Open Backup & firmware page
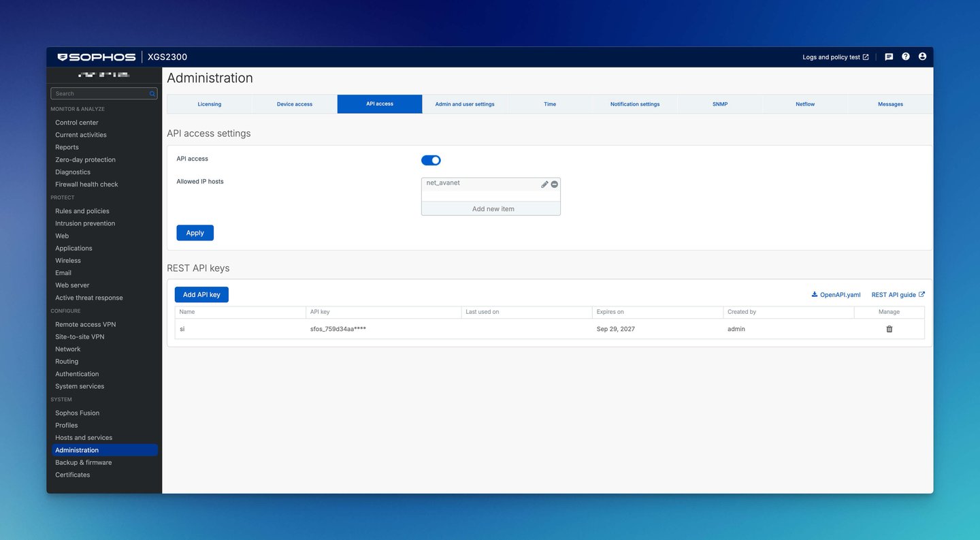Image resolution: width=980 pixels, height=540 pixels. coord(84,462)
